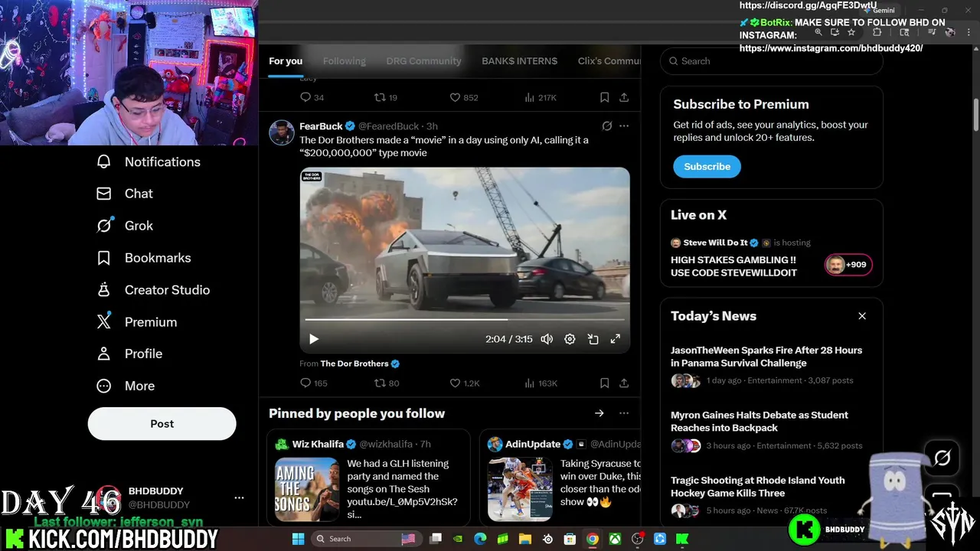View analytics showing 163K views

(541, 383)
